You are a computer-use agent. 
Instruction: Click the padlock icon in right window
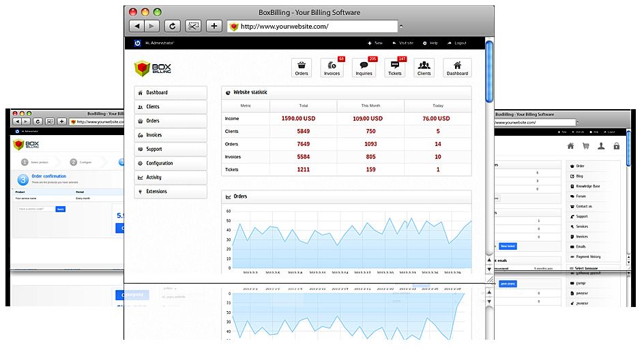click(617, 145)
